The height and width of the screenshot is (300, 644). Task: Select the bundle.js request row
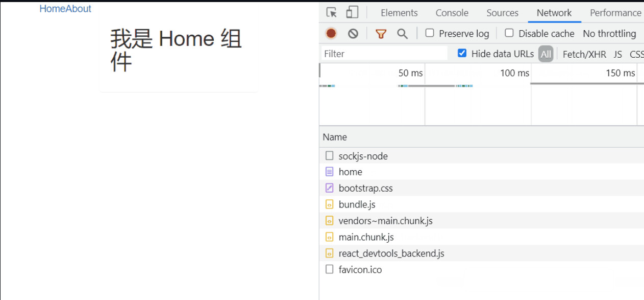coord(482,204)
